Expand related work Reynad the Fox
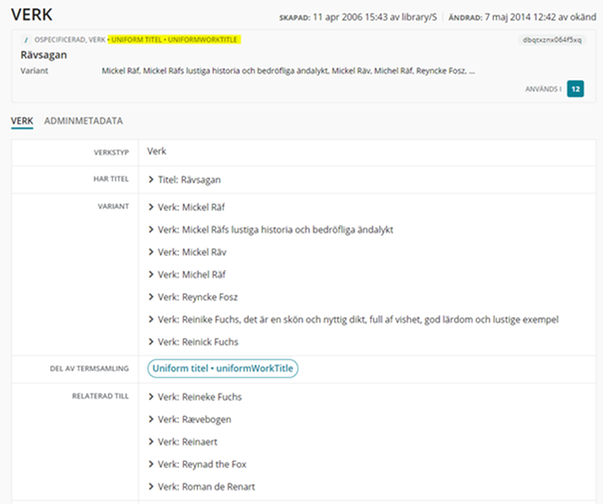603x504 pixels. (x=150, y=464)
